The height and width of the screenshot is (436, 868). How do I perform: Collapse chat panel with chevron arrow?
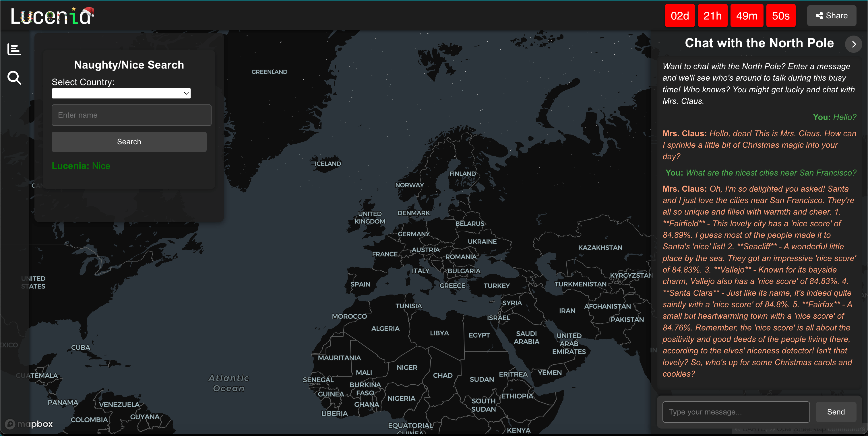click(853, 44)
